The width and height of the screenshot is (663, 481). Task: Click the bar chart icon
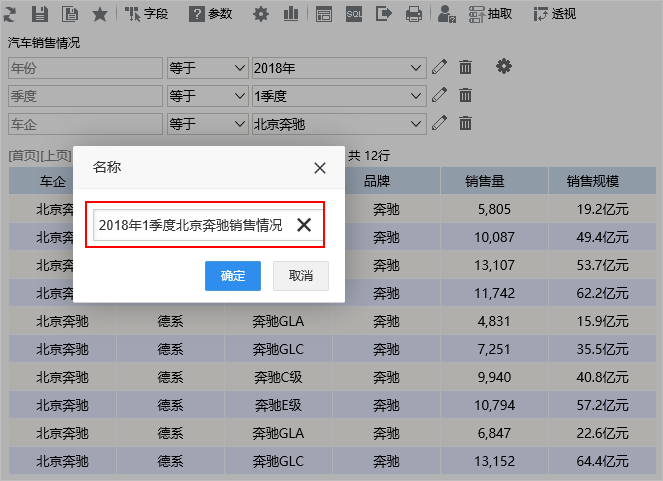pyautogui.click(x=291, y=14)
